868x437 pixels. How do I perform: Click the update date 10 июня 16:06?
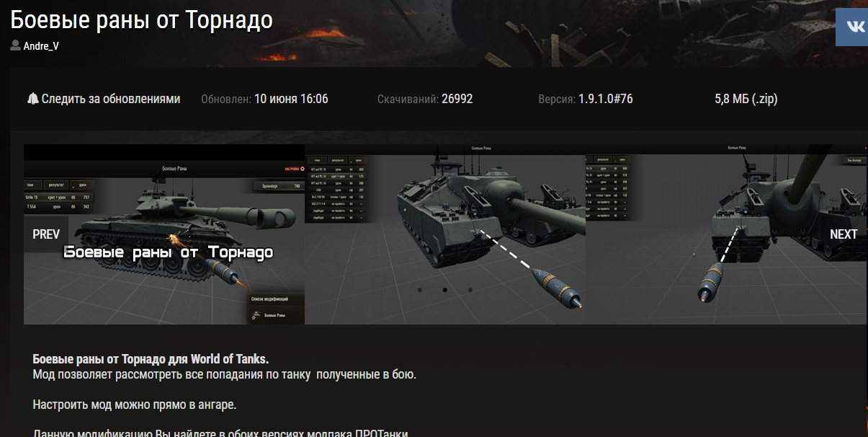click(291, 99)
